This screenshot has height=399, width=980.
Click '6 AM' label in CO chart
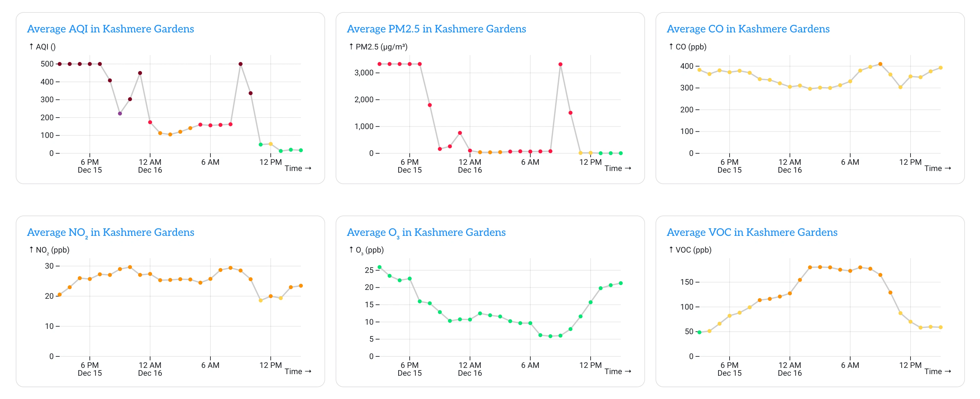pos(850,162)
